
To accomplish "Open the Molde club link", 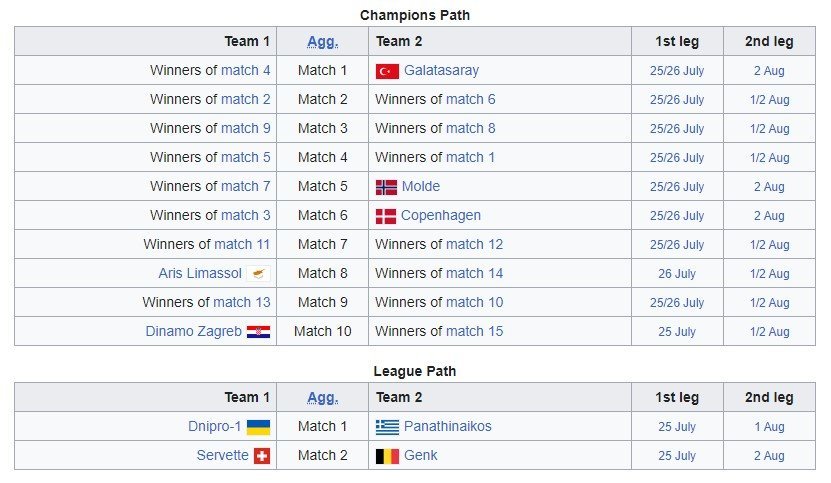I will (x=420, y=187).
